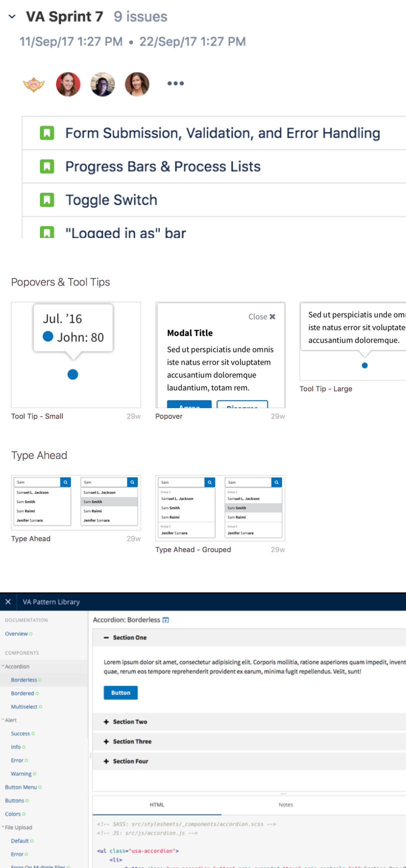Click the winged heart avatar
The height and width of the screenshot is (868, 406).
[x=34, y=84]
